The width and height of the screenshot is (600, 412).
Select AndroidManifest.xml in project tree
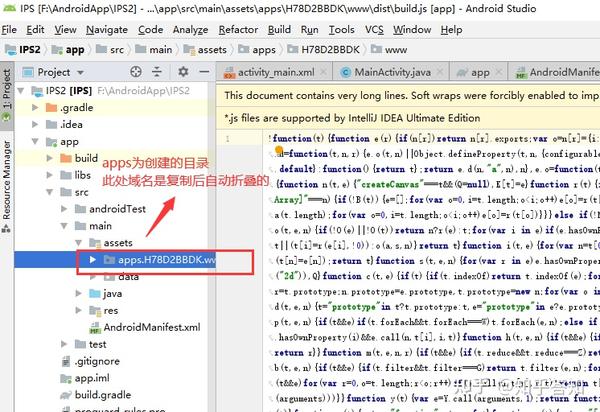click(152, 327)
